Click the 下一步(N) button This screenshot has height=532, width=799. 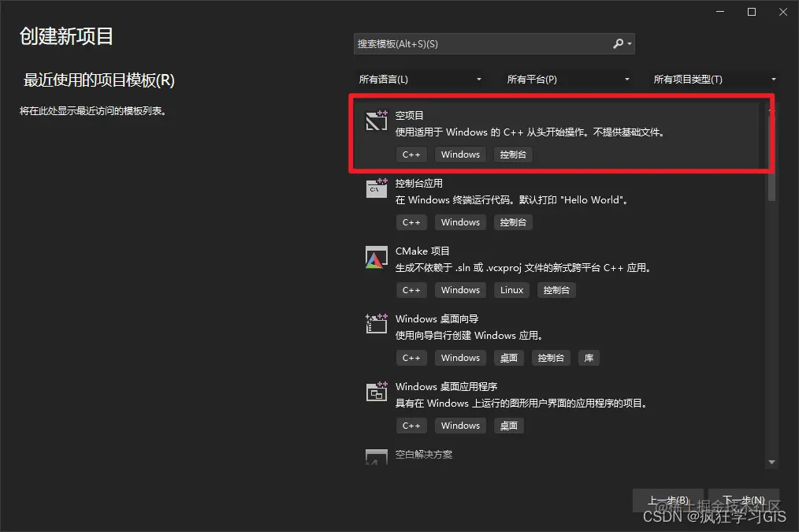click(744, 500)
